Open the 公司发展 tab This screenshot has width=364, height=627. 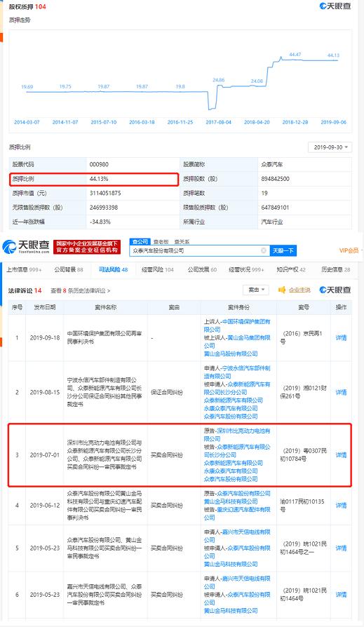(x=202, y=269)
